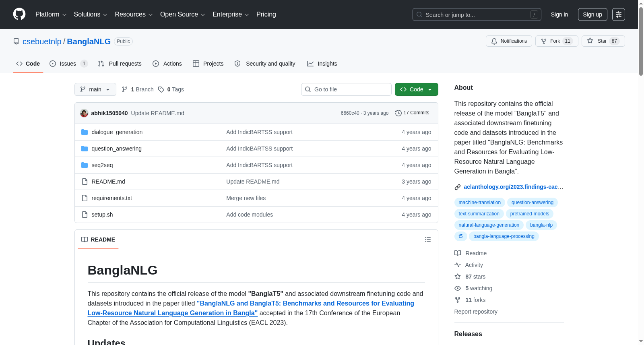
Task: Click the book icon next to Readme
Action: click(458, 253)
